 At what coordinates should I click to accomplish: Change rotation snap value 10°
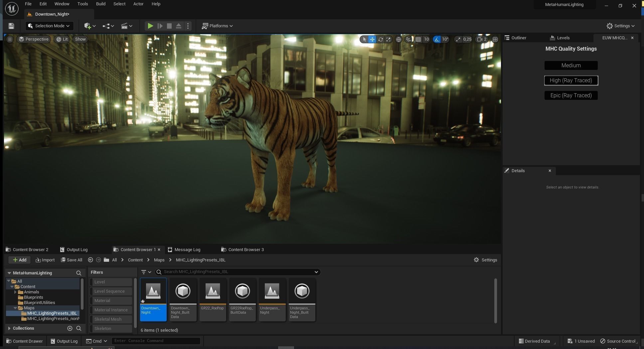[445, 39]
